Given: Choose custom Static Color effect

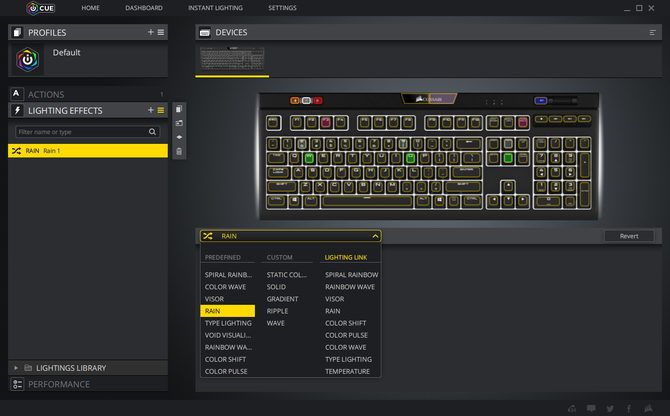Looking at the screenshot, I should (287, 275).
